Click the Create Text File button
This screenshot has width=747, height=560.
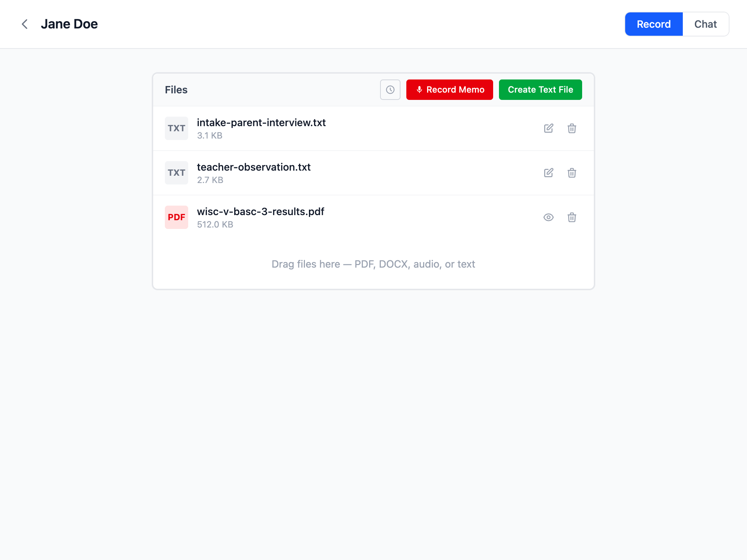pos(540,90)
